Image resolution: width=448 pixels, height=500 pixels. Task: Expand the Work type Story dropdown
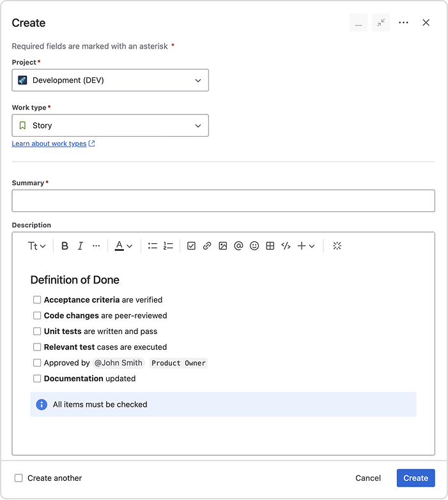point(110,126)
